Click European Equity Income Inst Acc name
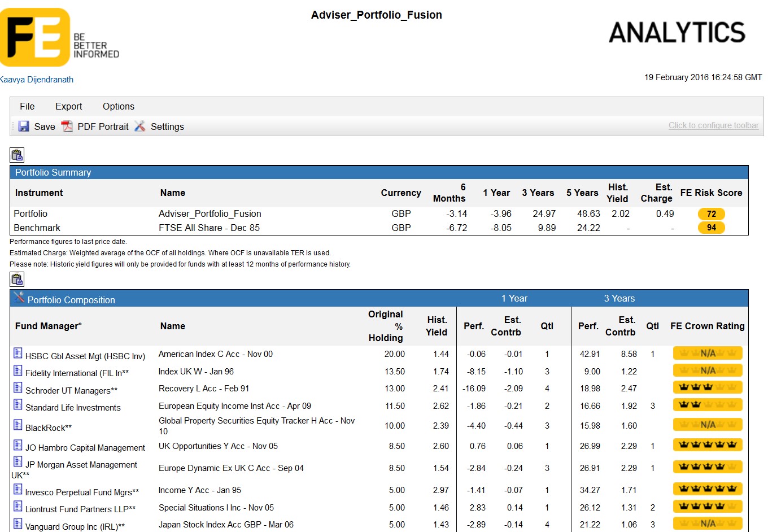Screen dimensions: 768x532 tap(234, 406)
